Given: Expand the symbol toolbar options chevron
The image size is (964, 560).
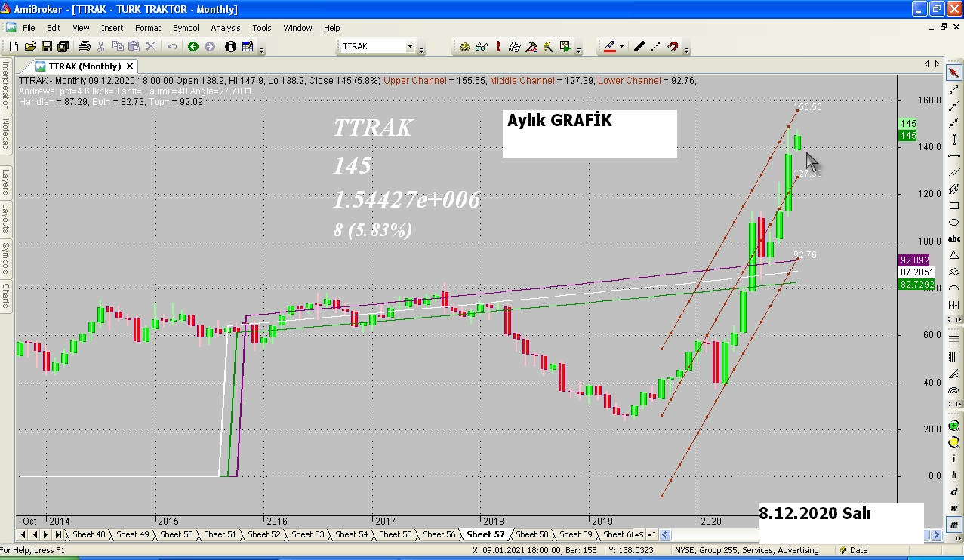Looking at the screenshot, I should click(421, 50).
